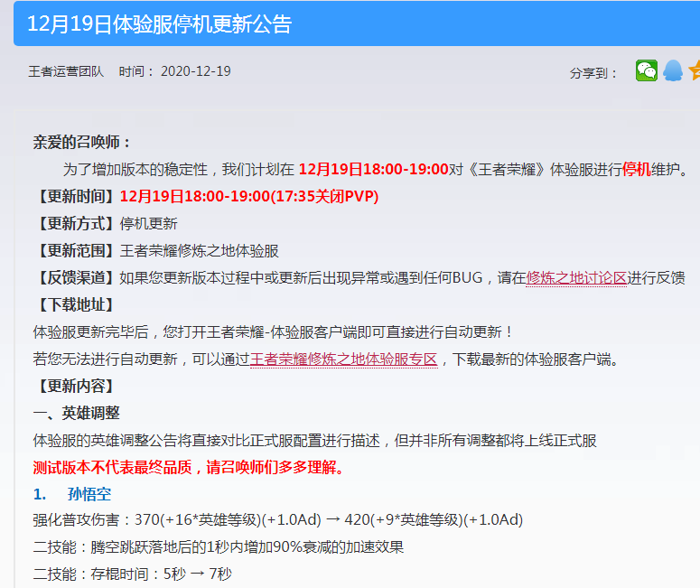The image size is (700, 588).
Task: Click the 【反馈渠道】 heading
Action: (x=77, y=278)
